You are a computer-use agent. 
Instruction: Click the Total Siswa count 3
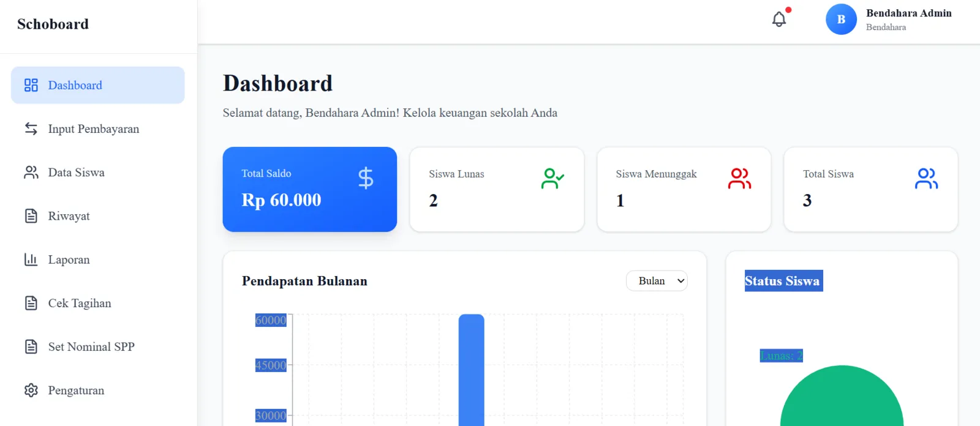click(x=807, y=201)
